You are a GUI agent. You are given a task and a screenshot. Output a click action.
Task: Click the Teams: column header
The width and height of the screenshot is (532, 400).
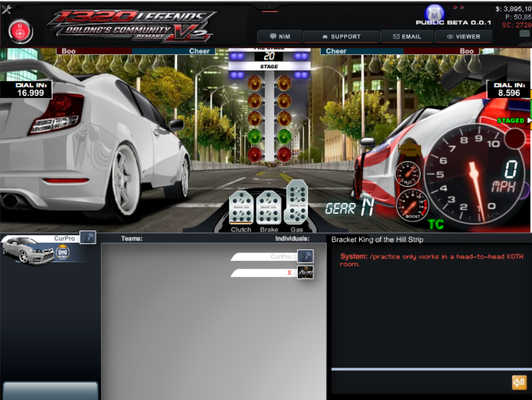[132, 238]
